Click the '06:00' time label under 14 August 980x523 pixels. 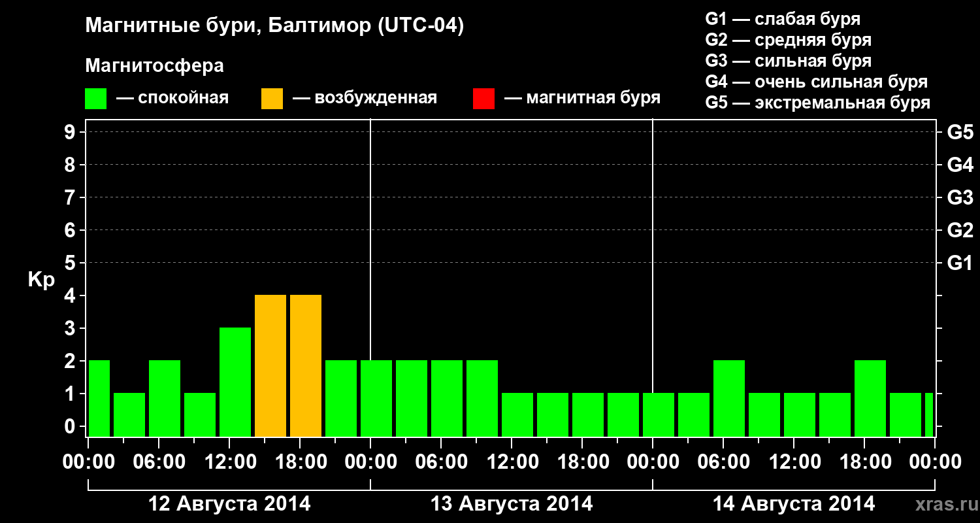coord(723,462)
